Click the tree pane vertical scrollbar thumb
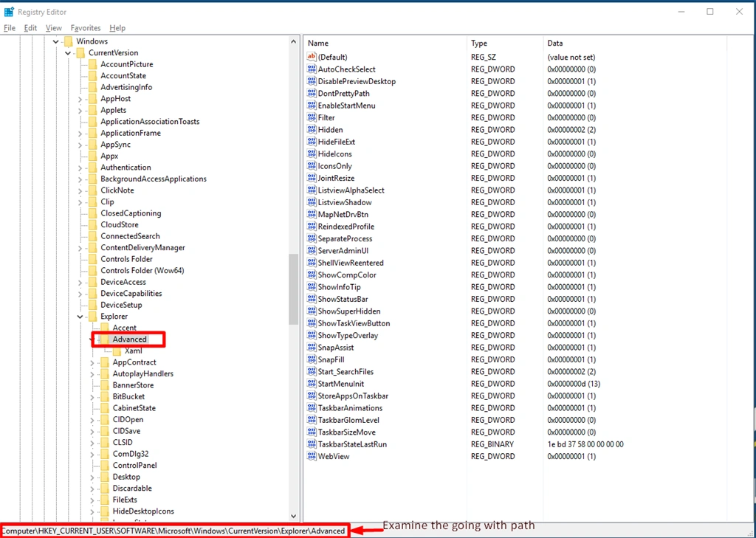Viewport: 756px width, 538px height. (294, 289)
